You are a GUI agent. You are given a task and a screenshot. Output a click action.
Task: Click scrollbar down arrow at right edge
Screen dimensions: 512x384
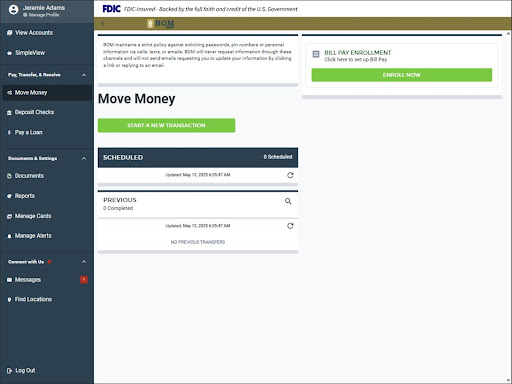[x=509, y=381]
